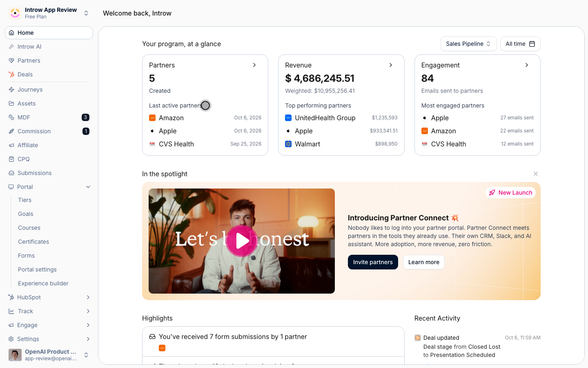Open the All time date filter

point(520,44)
